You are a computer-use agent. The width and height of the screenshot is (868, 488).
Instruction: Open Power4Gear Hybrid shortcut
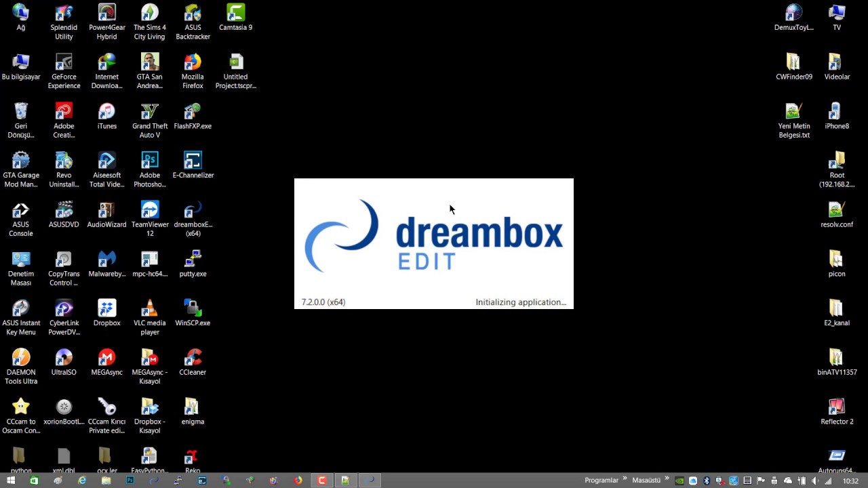[x=106, y=22]
